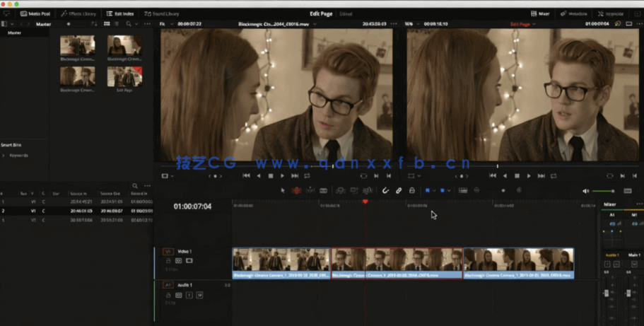644x326 pixels.
Task: Open Edit Index three-dot options menu
Action: [147, 186]
